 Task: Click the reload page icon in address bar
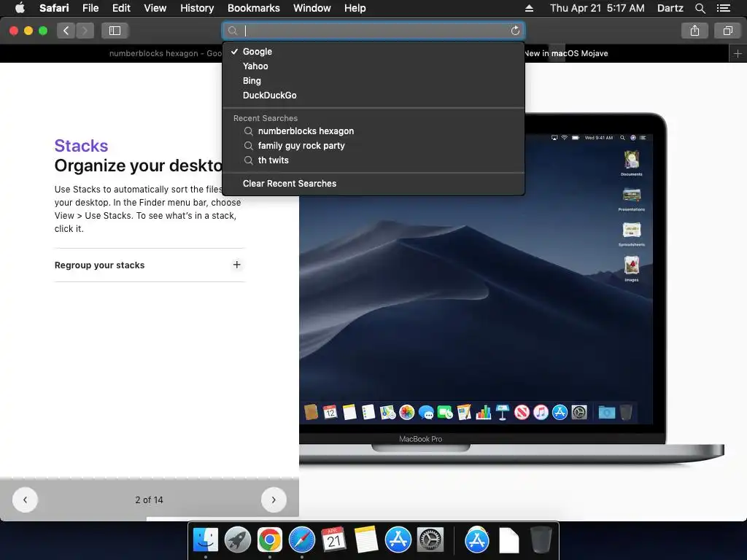tap(515, 31)
